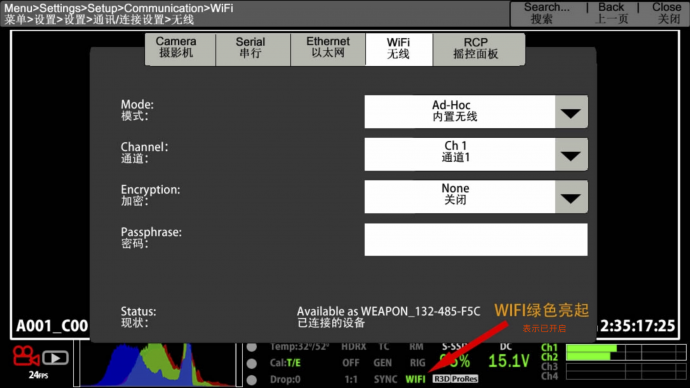Click the None encryption value field
Viewport: 690px width, 388px height.
[x=460, y=197]
